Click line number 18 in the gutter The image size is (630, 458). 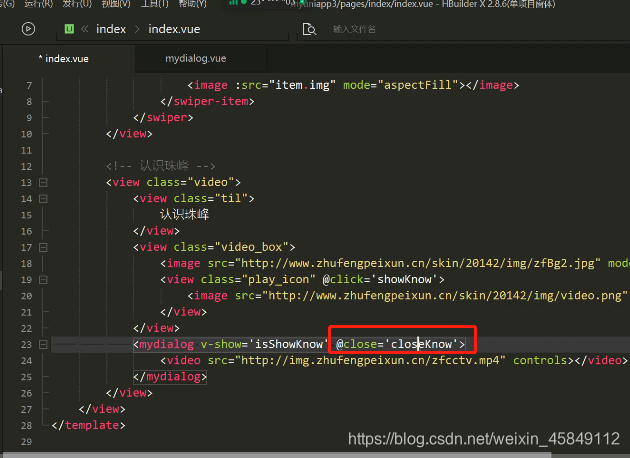point(26,264)
